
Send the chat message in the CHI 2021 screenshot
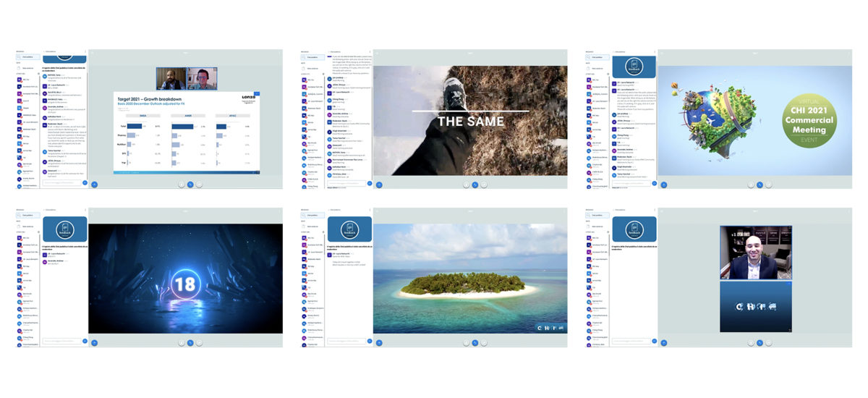pyautogui.click(x=655, y=182)
